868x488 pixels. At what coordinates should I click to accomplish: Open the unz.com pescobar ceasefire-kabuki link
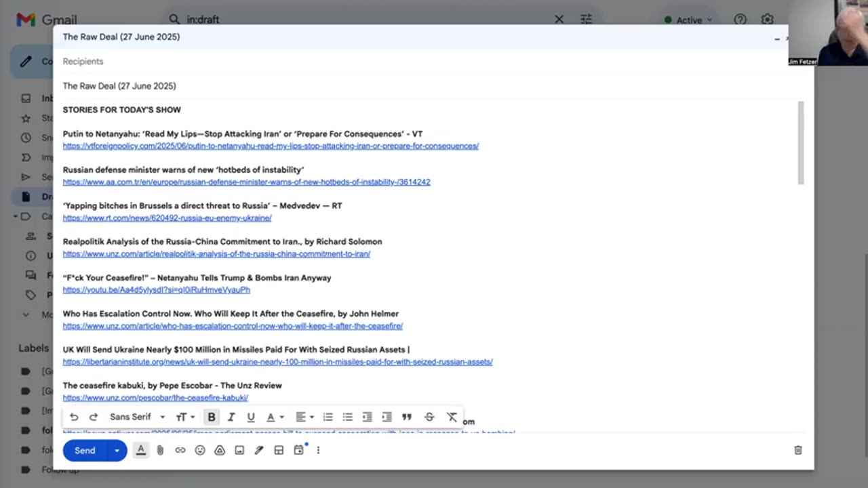(x=155, y=398)
